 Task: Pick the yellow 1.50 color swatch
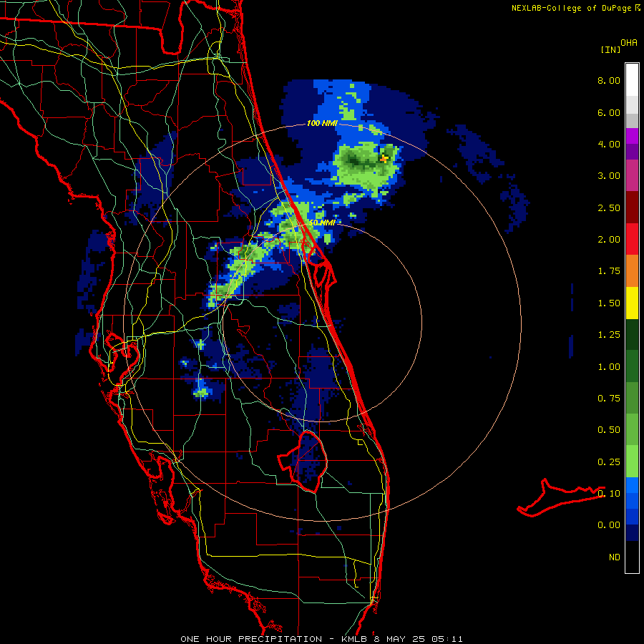(x=632, y=303)
